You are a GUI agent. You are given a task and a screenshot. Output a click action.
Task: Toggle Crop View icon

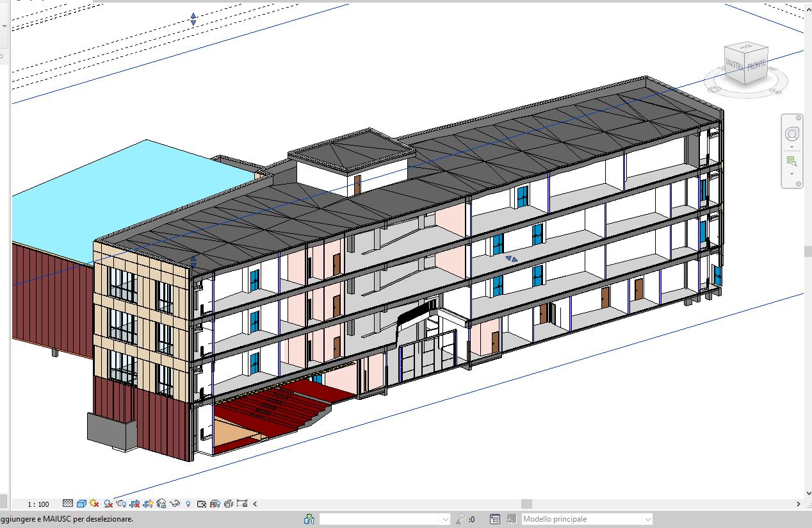[x=135, y=504]
